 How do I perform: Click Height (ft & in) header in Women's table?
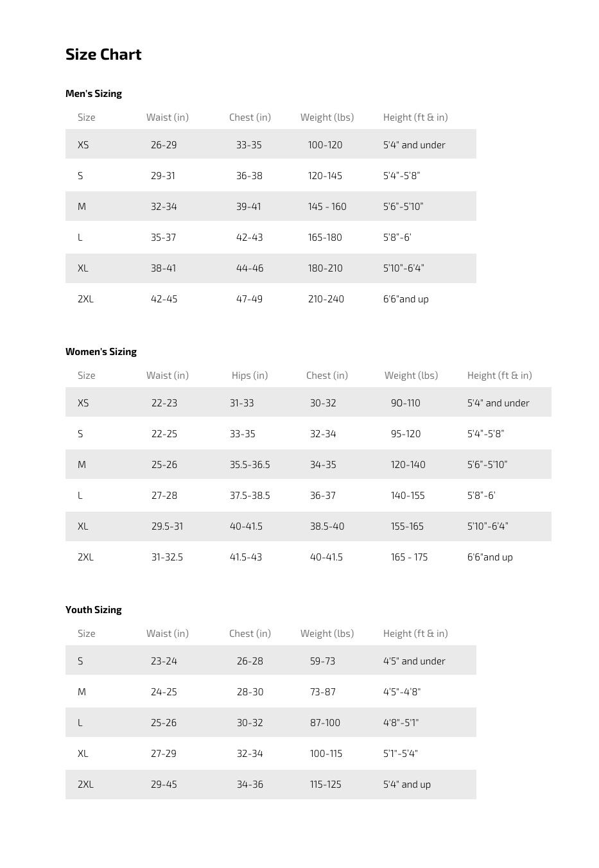(x=499, y=376)
